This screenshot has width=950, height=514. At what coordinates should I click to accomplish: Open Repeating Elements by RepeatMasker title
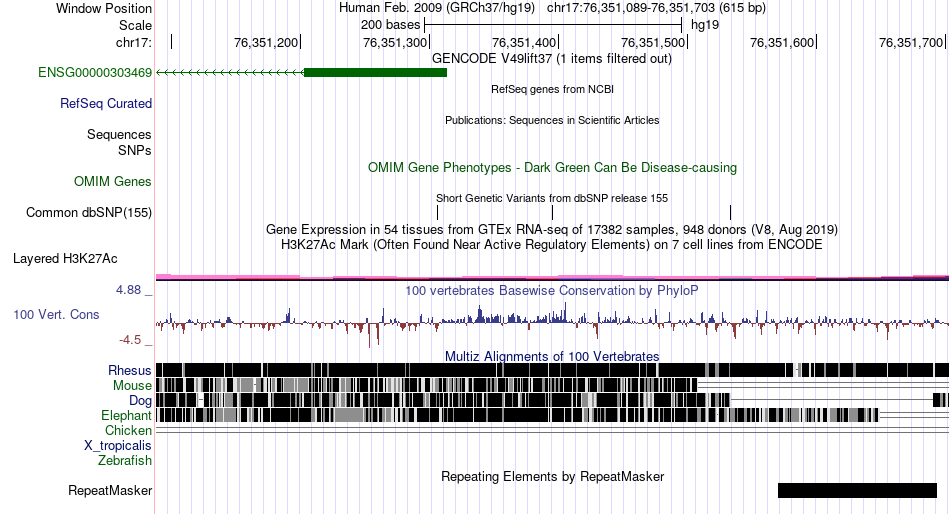(553, 476)
